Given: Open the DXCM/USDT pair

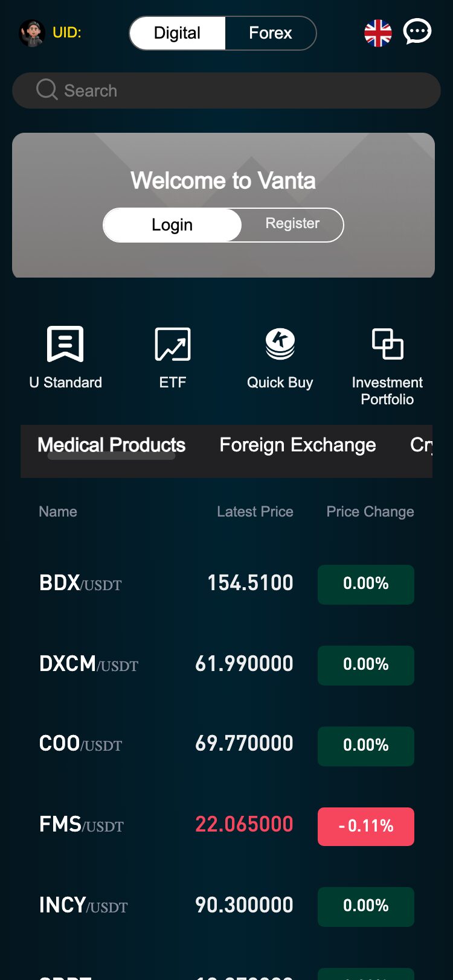Looking at the screenshot, I should 89,664.
